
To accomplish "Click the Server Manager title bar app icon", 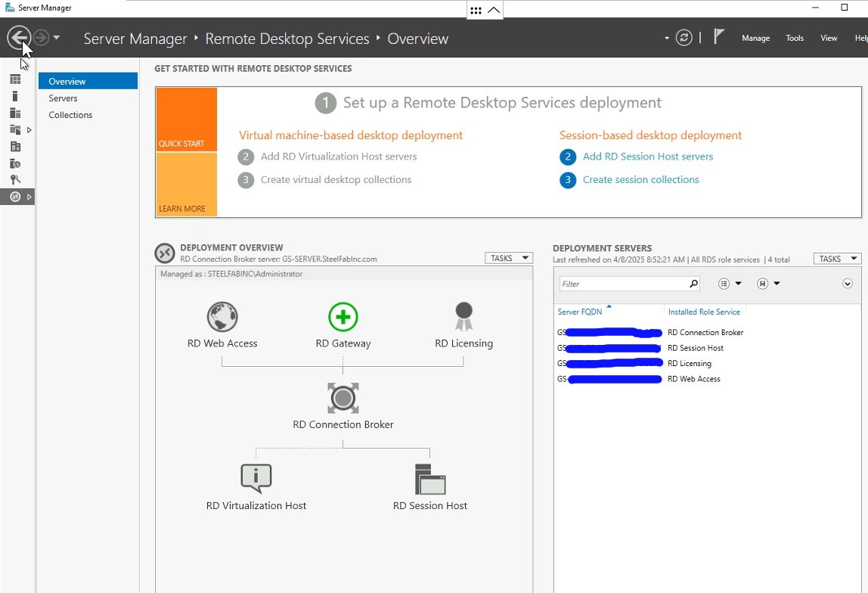I will tap(9, 8).
